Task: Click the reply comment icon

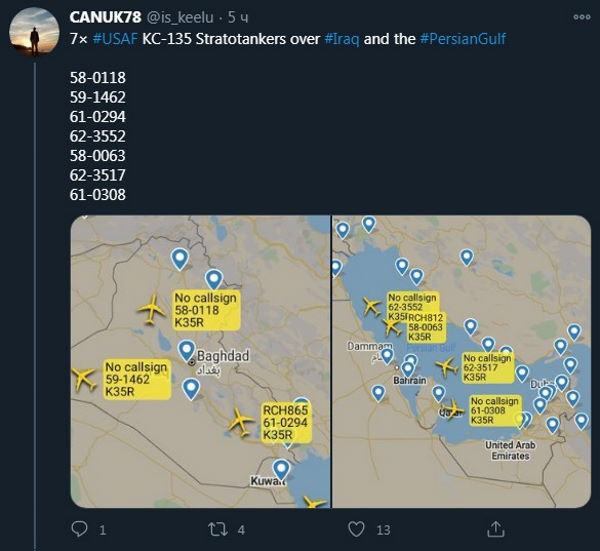Action: 83,528
